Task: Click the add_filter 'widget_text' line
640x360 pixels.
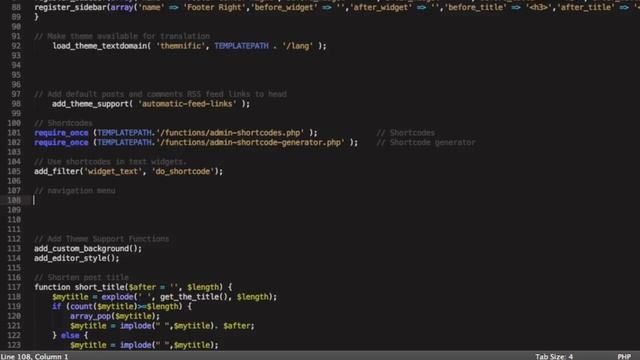Action: pos(129,171)
